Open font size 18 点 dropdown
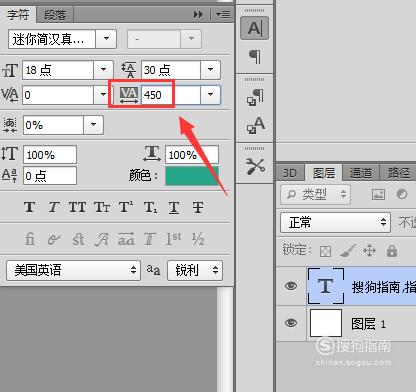 tap(103, 70)
